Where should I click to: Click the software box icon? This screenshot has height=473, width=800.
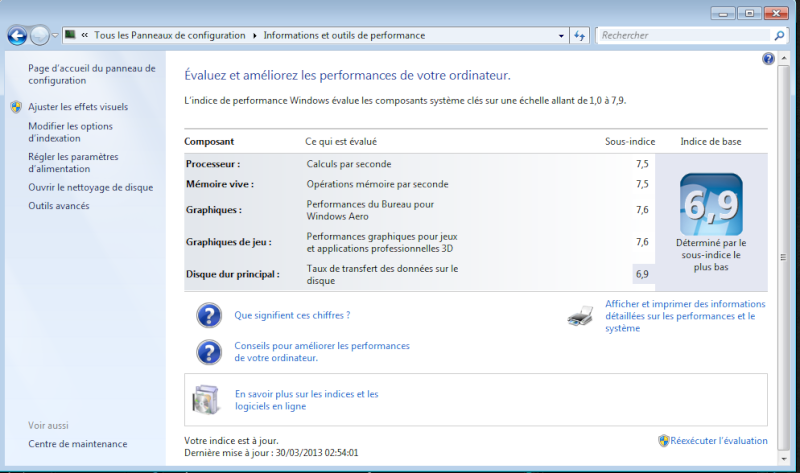[x=206, y=400]
